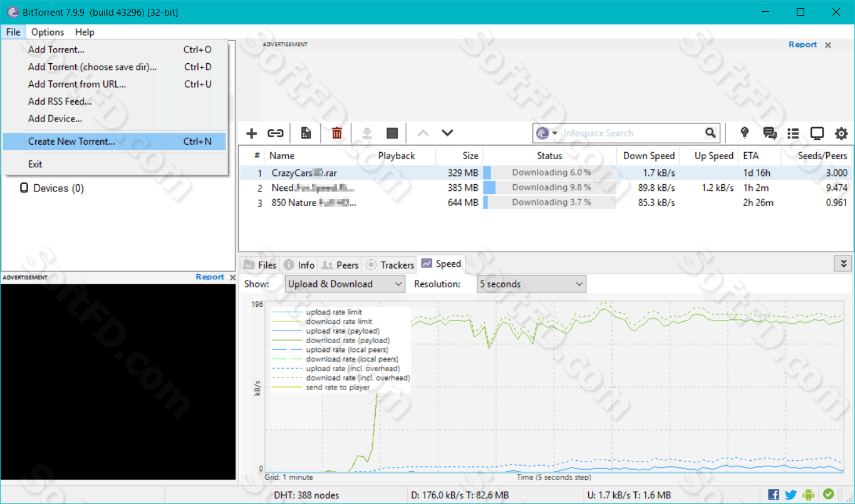Open the File menu

pos(13,32)
